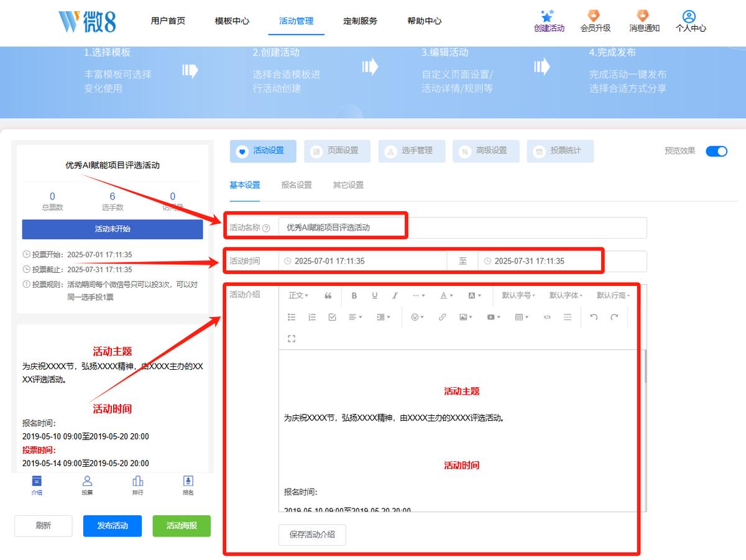Select the 报名设置 sub-tab
Screen dimensions: 746x560
coord(297,185)
